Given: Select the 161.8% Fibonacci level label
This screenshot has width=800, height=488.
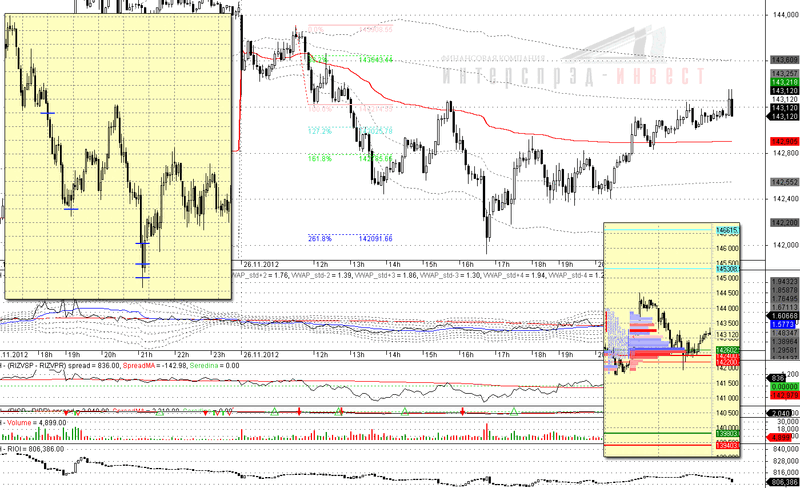Looking at the screenshot, I should [x=320, y=159].
